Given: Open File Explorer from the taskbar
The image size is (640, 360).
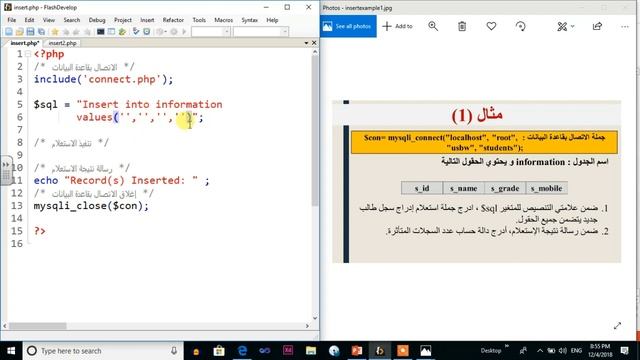Looking at the screenshot, I should (x=311, y=351).
